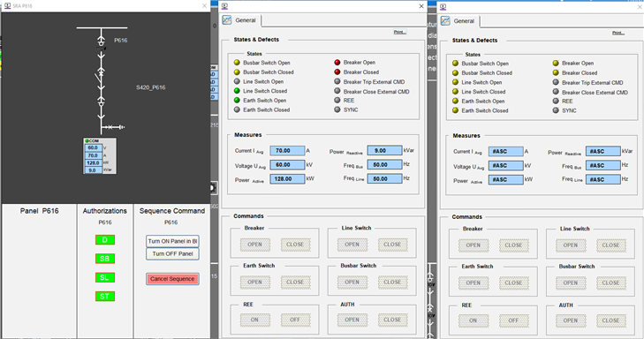Toggle the green D authorization

coord(105,239)
